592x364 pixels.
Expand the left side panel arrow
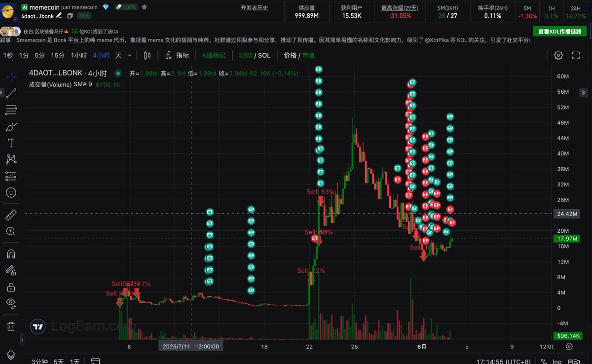pos(1,92)
